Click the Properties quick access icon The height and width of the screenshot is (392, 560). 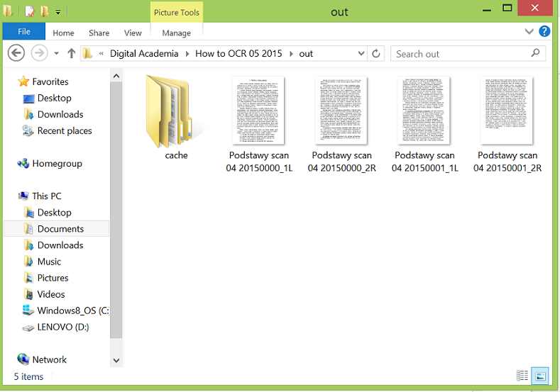(x=29, y=11)
